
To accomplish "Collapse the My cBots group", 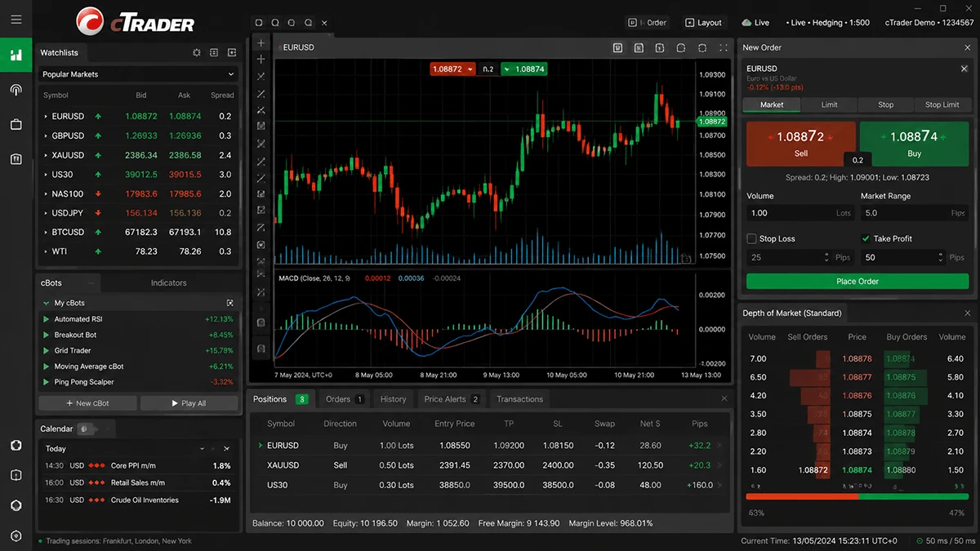I will pyautogui.click(x=47, y=303).
